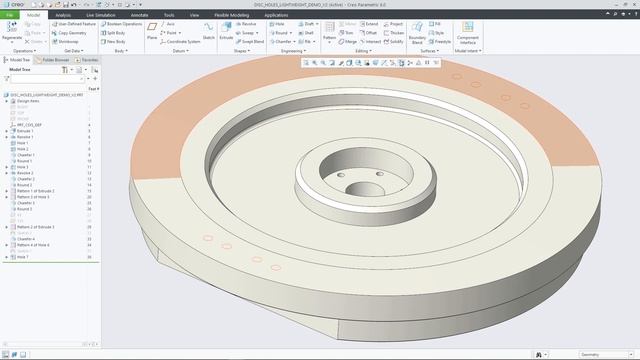Image resolution: width=640 pixels, height=360 pixels.
Task: Choose the Swept Blend tool
Action: point(250,42)
